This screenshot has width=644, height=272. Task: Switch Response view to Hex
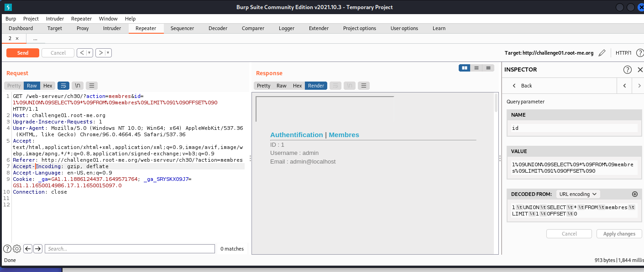(298, 86)
